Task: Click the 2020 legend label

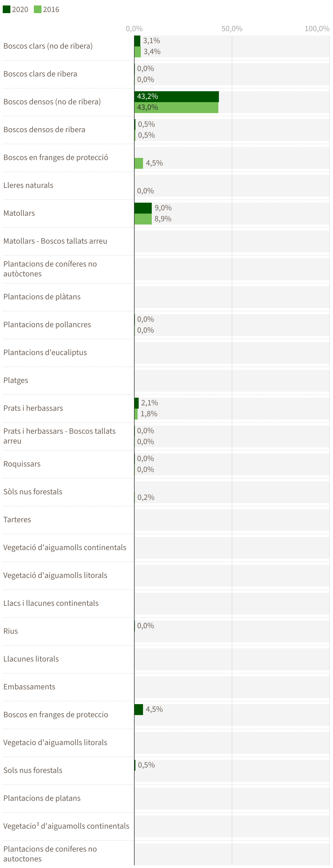Action: coord(20,10)
